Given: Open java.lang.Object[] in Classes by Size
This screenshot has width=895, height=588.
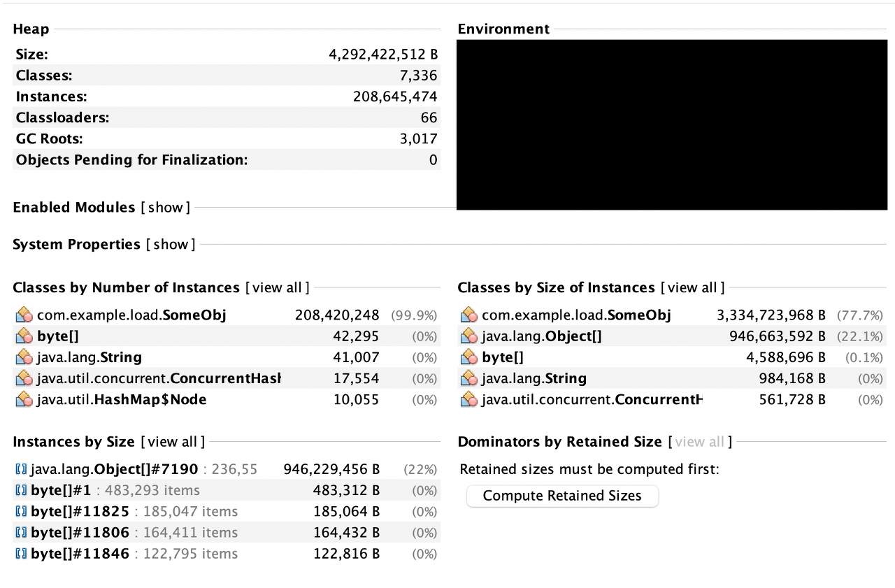Looking at the screenshot, I should tap(542, 336).
